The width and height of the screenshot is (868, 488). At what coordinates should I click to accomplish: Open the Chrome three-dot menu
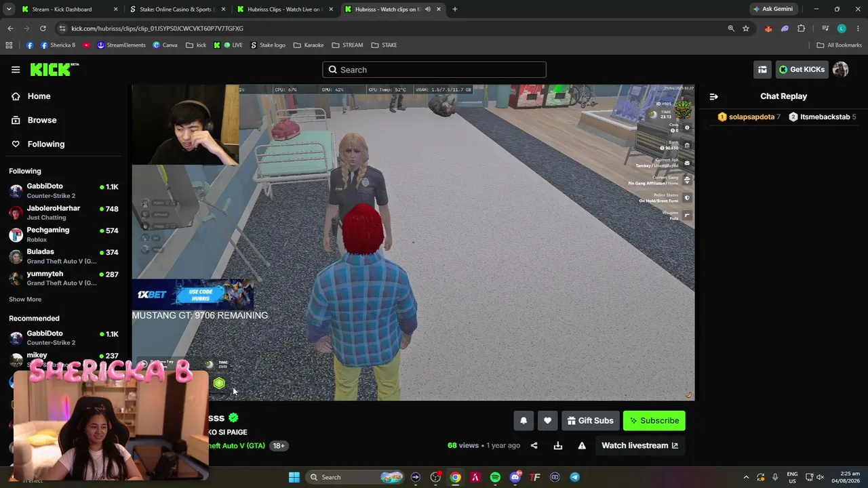858,28
